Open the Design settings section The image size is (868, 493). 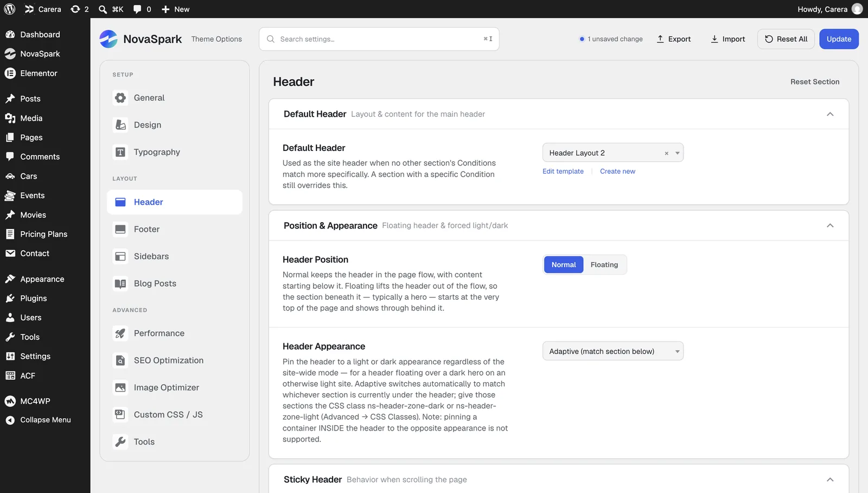pyautogui.click(x=175, y=125)
